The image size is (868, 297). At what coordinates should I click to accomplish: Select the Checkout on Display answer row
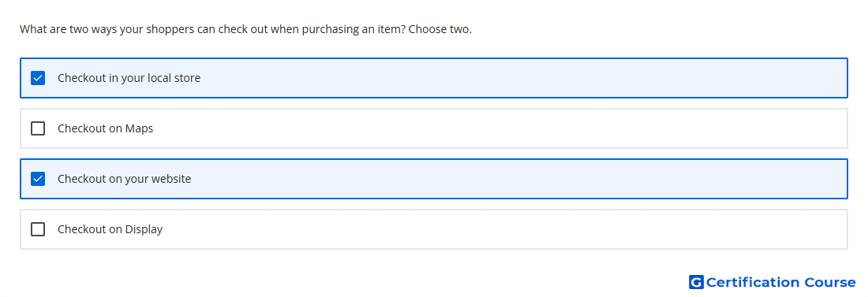click(x=434, y=229)
